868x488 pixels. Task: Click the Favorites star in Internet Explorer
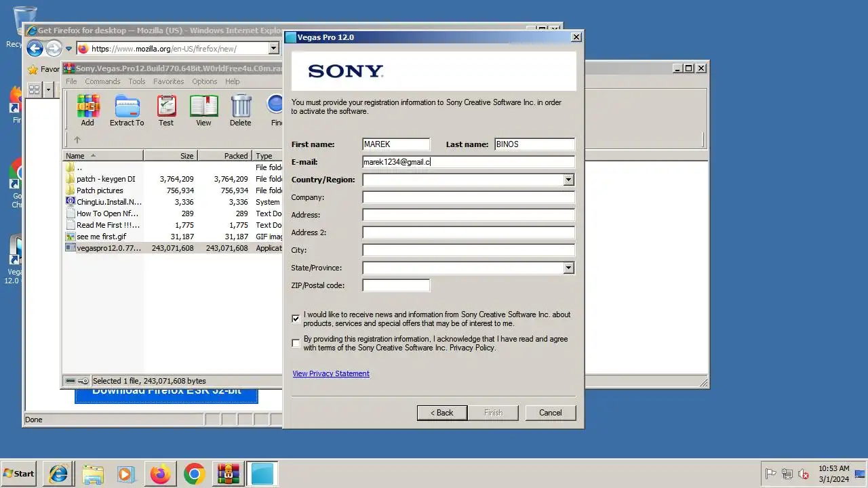[32, 69]
